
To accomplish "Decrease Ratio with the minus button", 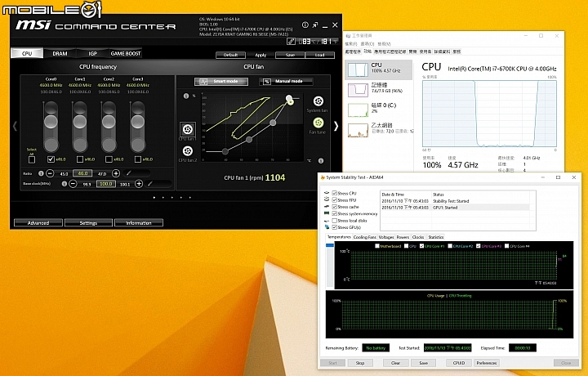I will click(x=50, y=173).
